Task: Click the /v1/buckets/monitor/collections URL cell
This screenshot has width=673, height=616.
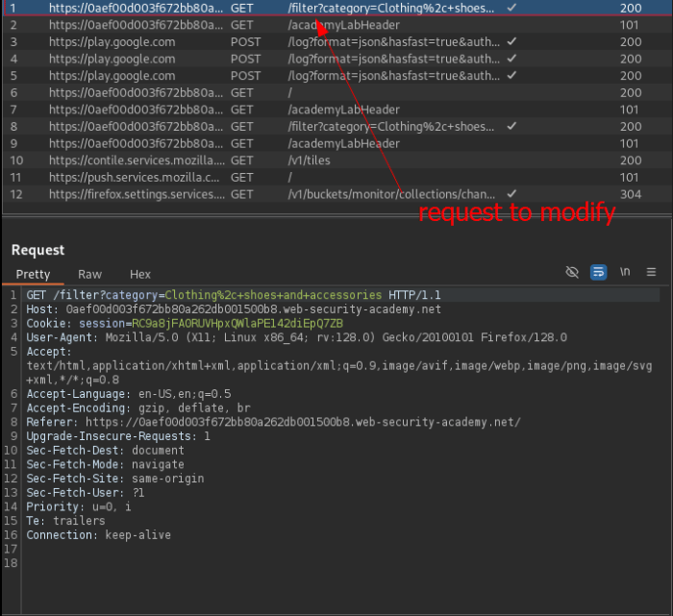Action: click(391, 194)
